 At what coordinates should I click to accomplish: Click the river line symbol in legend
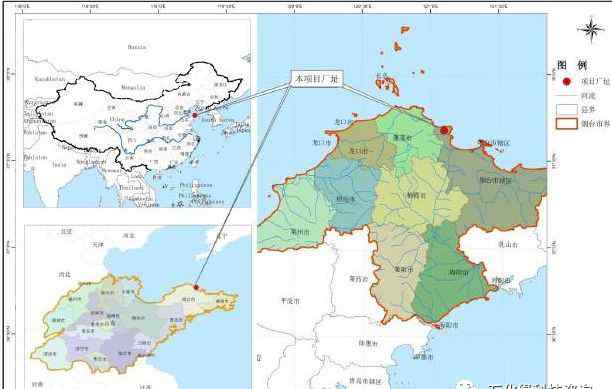566,96
